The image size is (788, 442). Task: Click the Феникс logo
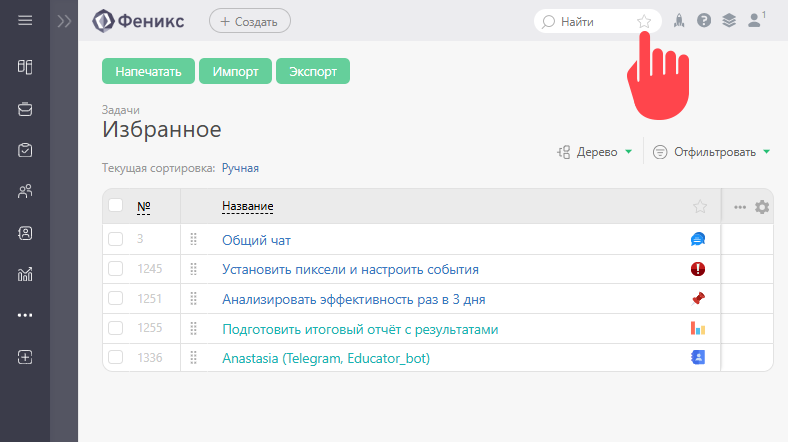pos(138,21)
